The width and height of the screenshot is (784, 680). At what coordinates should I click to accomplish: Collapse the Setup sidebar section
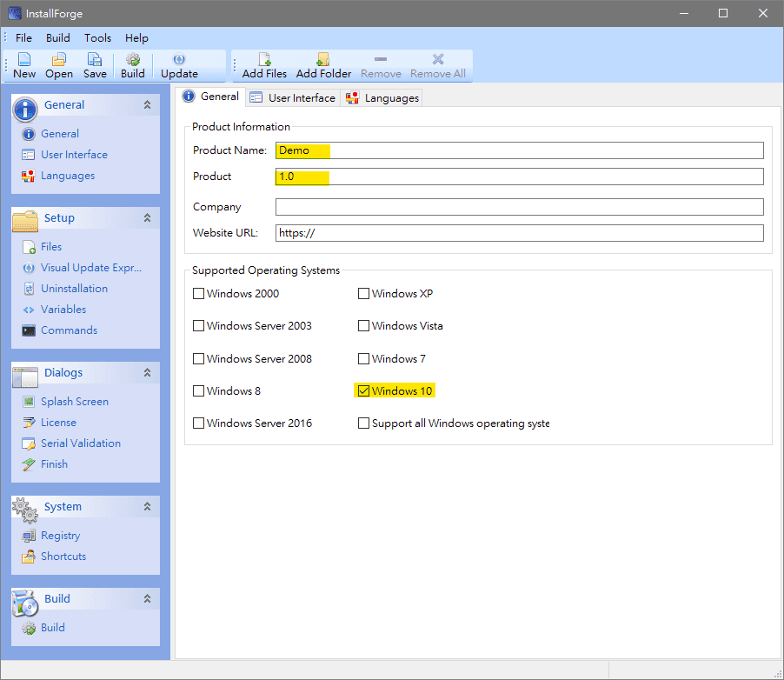click(147, 217)
